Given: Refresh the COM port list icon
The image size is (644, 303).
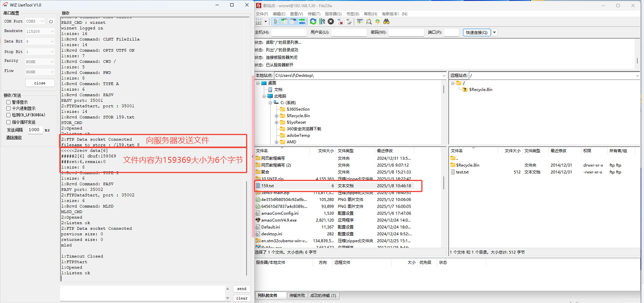Looking at the screenshot, I should pyautogui.click(x=51, y=21).
